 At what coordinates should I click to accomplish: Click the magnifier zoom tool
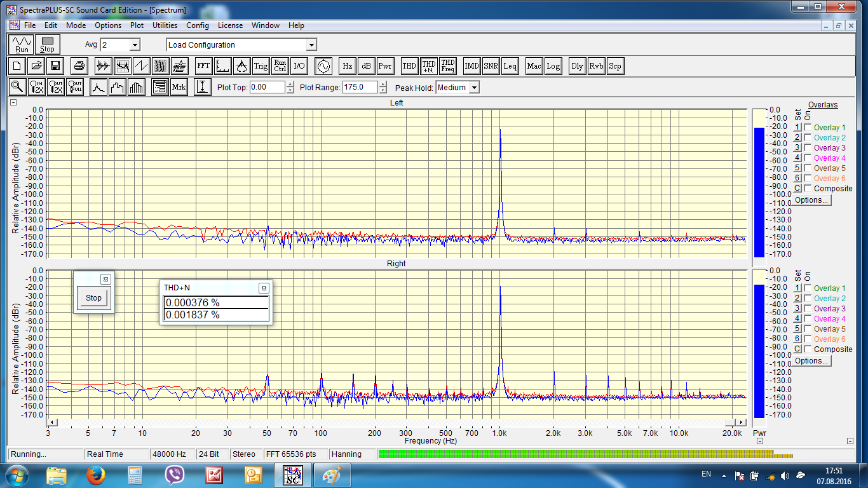[x=17, y=88]
